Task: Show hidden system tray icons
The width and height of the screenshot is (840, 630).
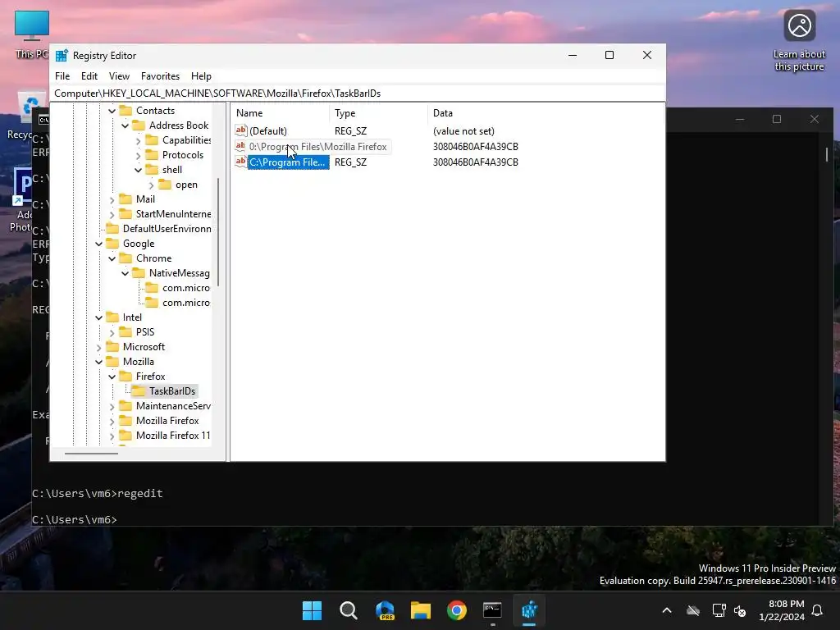Action: (x=667, y=610)
